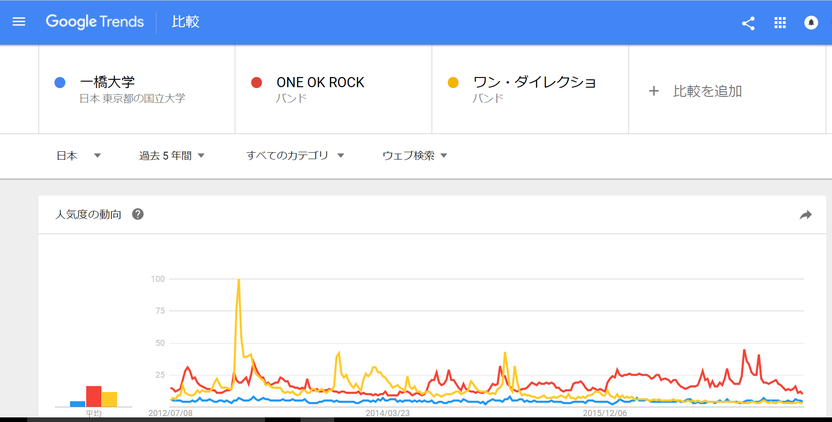Open the hamburger main menu
This screenshot has width=832, height=422.
[x=19, y=22]
